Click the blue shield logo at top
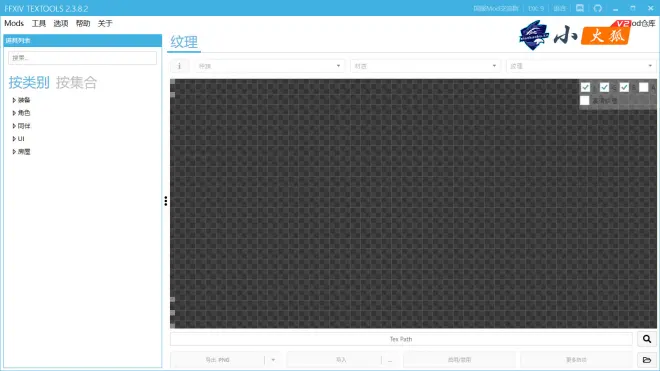Screen dimensions: 660x371 click(x=534, y=35)
